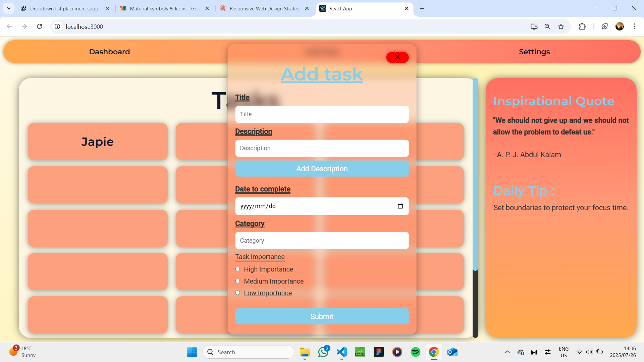Open the Figma taskbar icon

[378, 352]
